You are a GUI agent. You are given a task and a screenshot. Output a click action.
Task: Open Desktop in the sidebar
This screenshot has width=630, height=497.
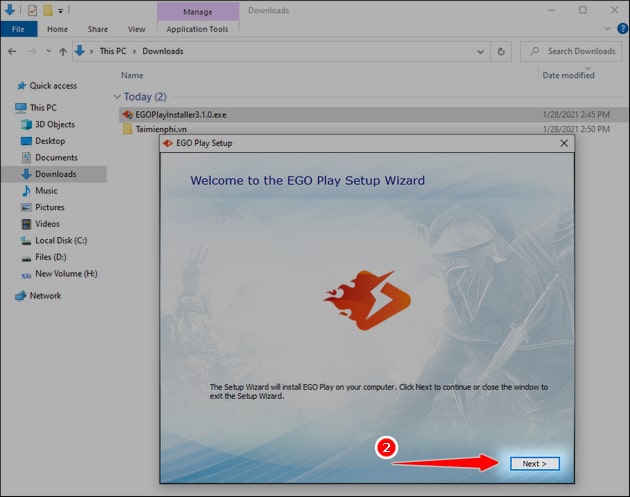pyautogui.click(x=50, y=141)
